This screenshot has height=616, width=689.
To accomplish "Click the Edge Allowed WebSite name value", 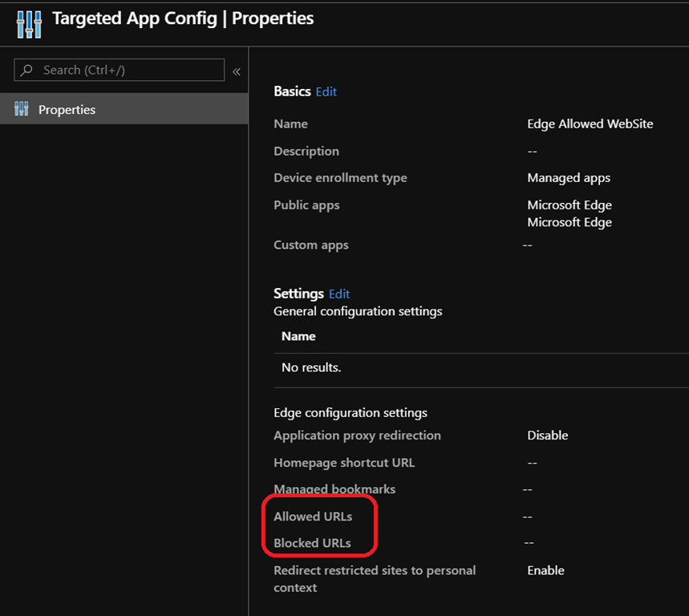I will [x=590, y=124].
